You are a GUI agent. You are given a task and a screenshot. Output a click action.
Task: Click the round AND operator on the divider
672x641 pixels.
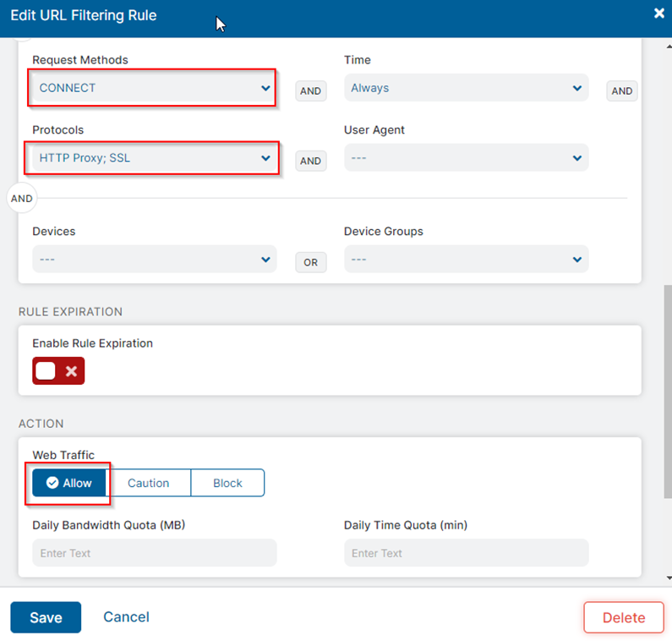[x=22, y=199]
